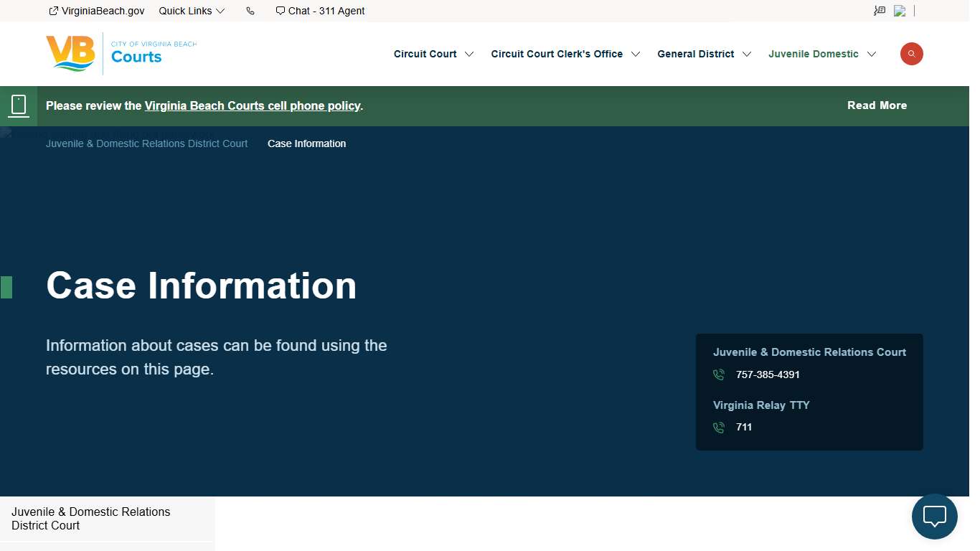The width and height of the screenshot is (980, 551).
Task: Open the Juvenile Domestic menu item
Action: click(813, 54)
